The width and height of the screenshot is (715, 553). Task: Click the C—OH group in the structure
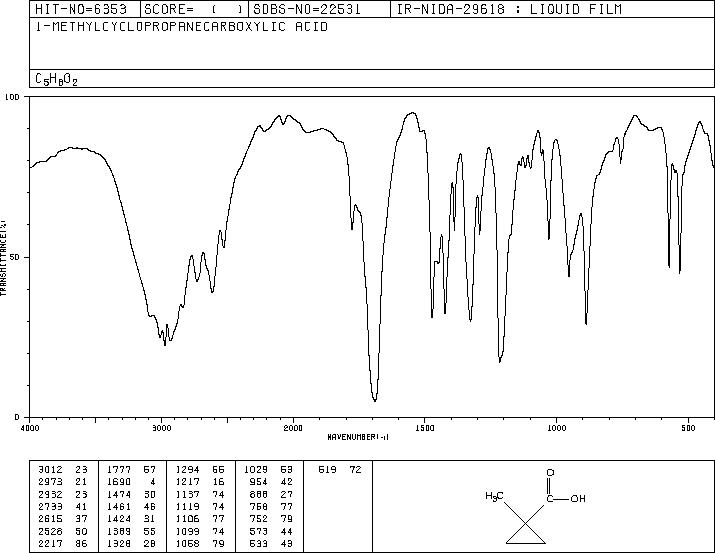tap(566, 499)
